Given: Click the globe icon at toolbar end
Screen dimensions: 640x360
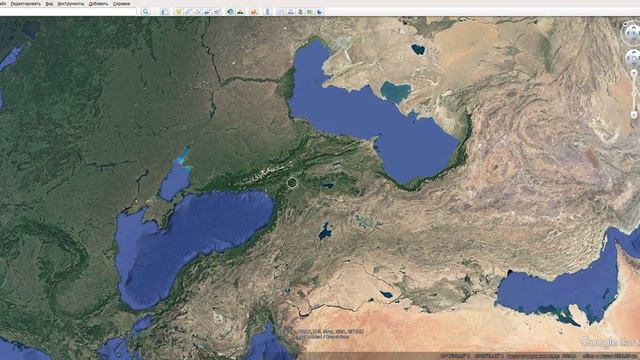Looking at the screenshot, I should click(320, 12).
